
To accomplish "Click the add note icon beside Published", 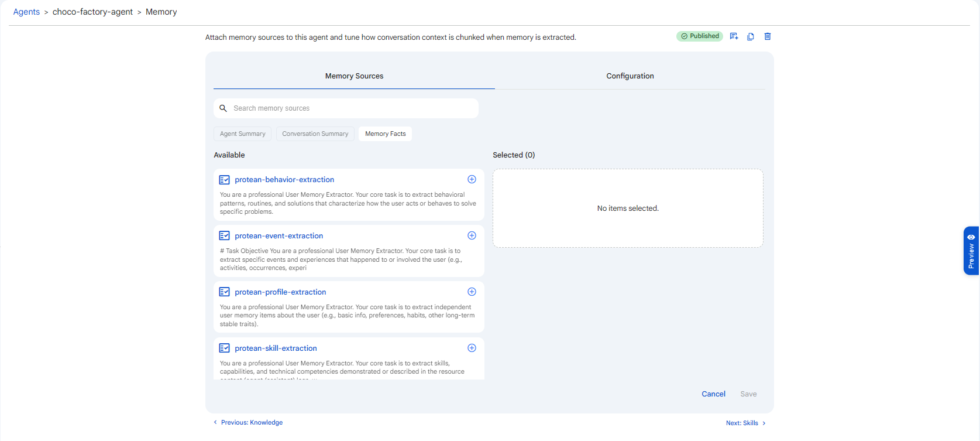I will click(x=734, y=36).
